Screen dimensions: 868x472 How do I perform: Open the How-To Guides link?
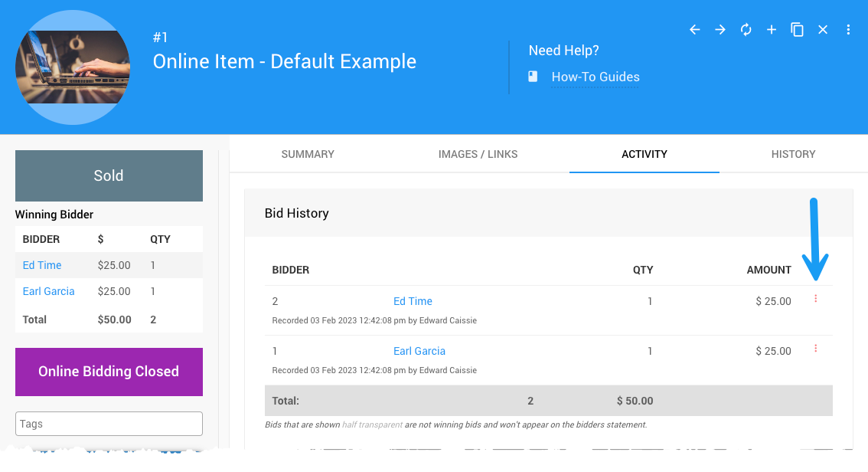pyautogui.click(x=595, y=77)
